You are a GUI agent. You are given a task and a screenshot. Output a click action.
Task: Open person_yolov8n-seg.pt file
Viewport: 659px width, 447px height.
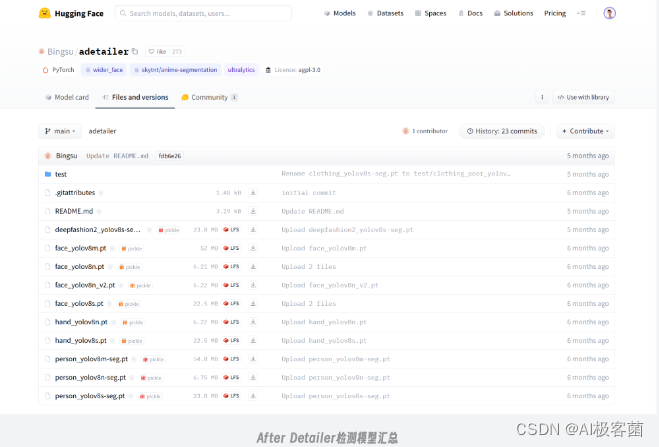[x=90, y=378]
